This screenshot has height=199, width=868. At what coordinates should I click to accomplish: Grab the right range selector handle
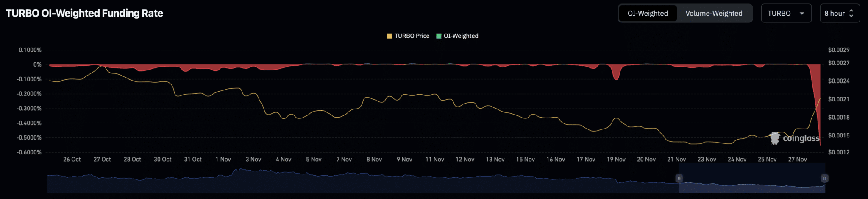point(825,178)
